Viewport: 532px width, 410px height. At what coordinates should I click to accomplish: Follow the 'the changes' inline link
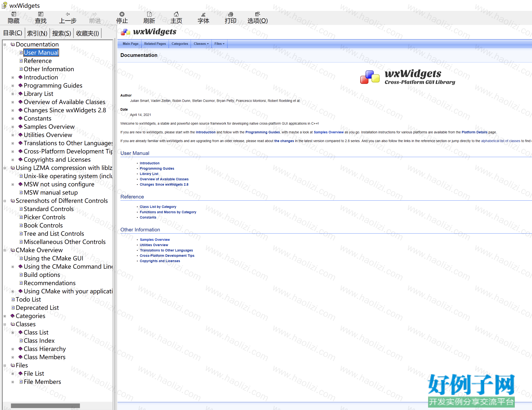[x=284, y=141]
